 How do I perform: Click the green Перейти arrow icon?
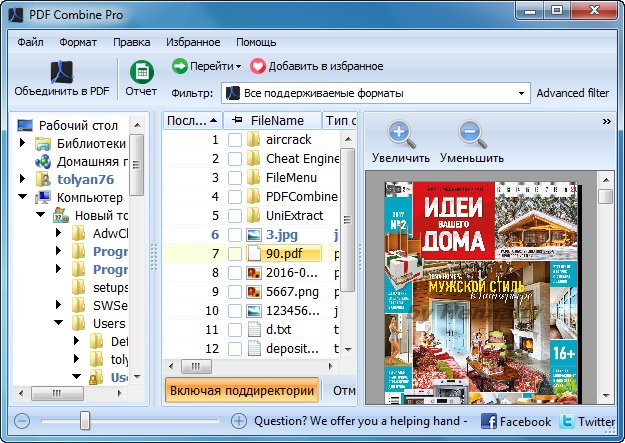180,66
